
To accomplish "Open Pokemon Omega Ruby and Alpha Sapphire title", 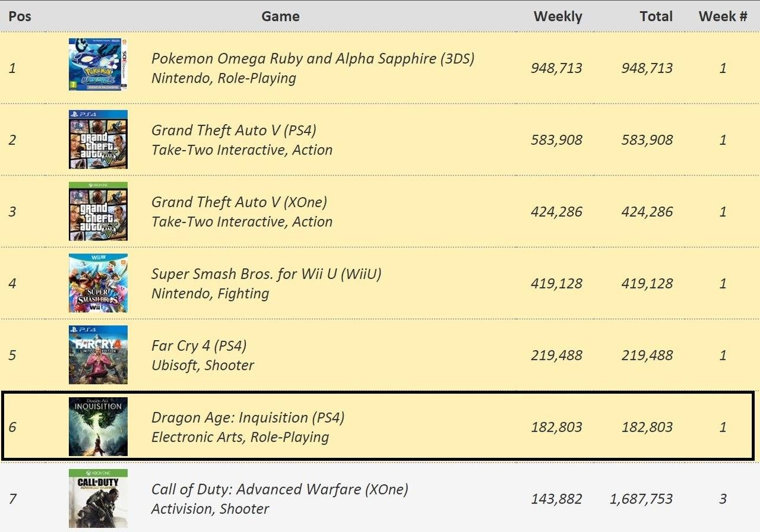I will (x=313, y=59).
